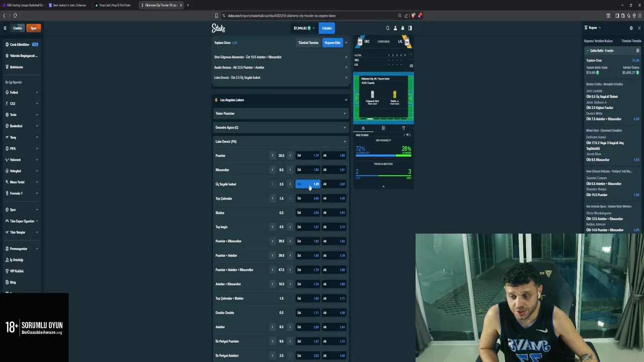Open the lineups tab icon in match widget

(x=383, y=128)
